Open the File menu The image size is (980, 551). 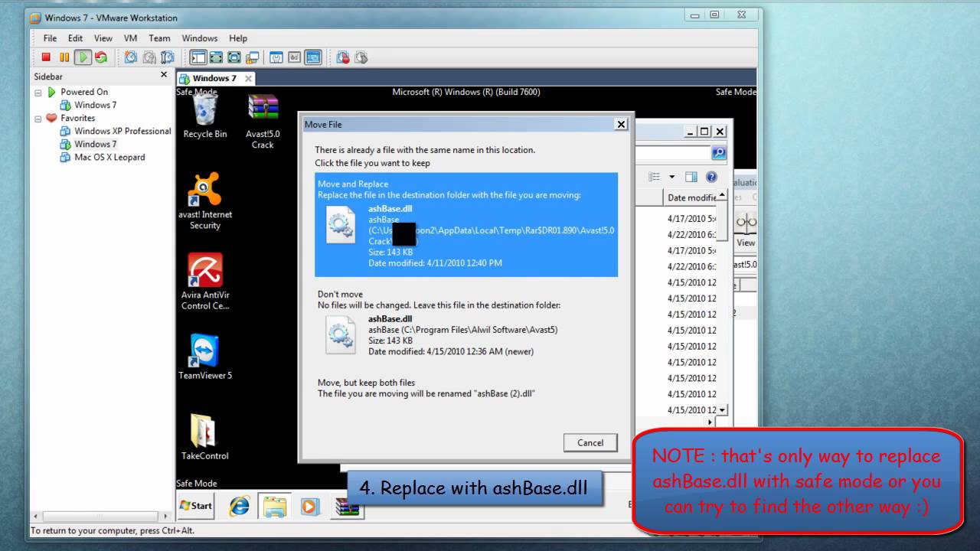pyautogui.click(x=50, y=38)
